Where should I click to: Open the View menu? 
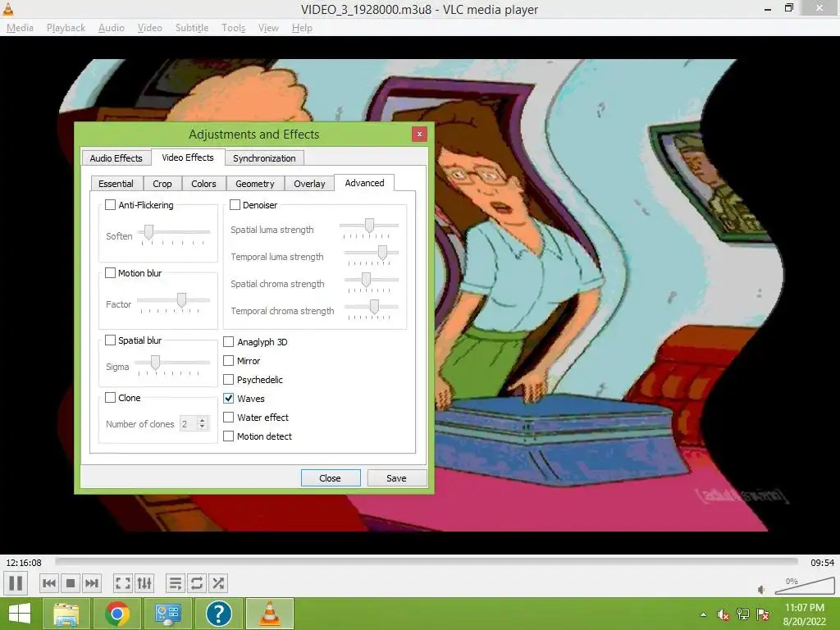pyautogui.click(x=268, y=27)
